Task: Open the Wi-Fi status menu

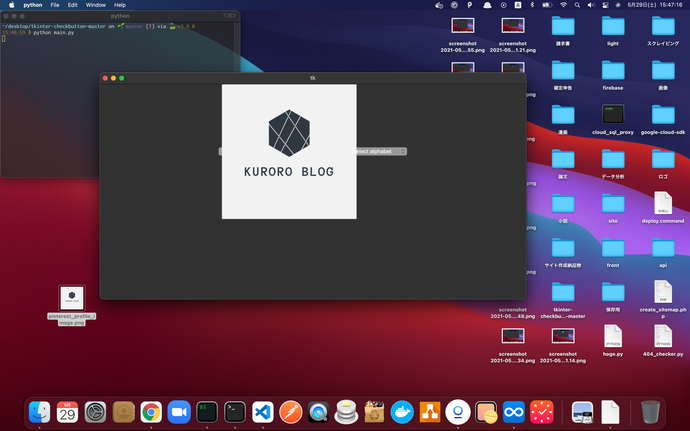Action: click(563, 5)
